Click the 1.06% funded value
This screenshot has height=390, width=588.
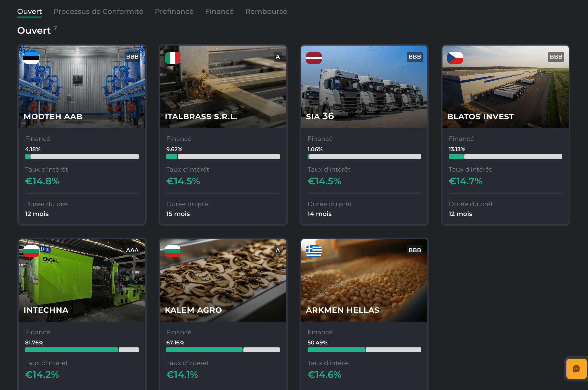pyautogui.click(x=315, y=149)
